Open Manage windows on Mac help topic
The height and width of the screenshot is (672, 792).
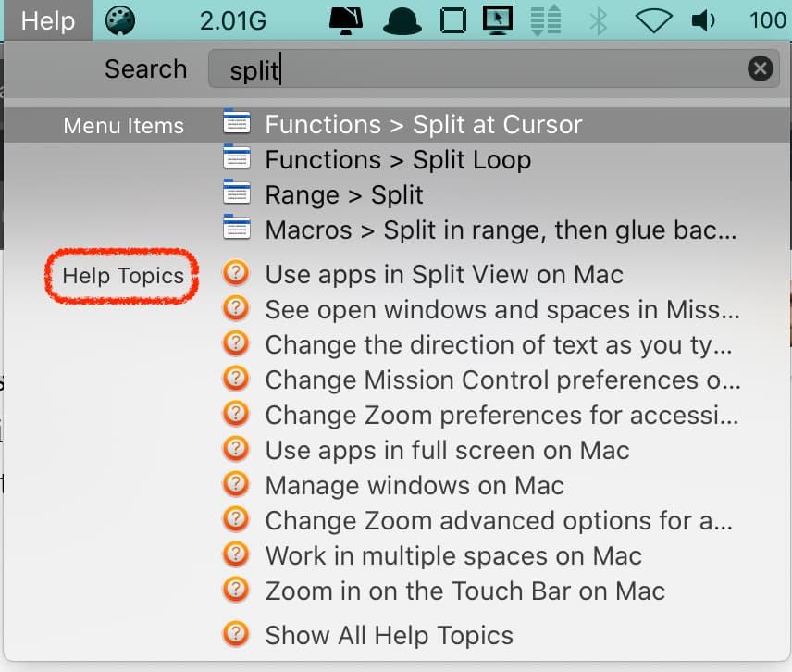coord(415,486)
